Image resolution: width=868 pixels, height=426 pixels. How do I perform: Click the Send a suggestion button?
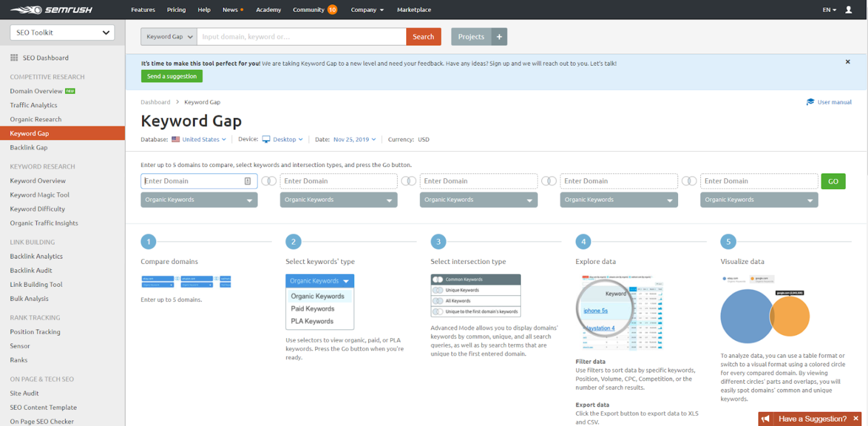[x=172, y=77]
